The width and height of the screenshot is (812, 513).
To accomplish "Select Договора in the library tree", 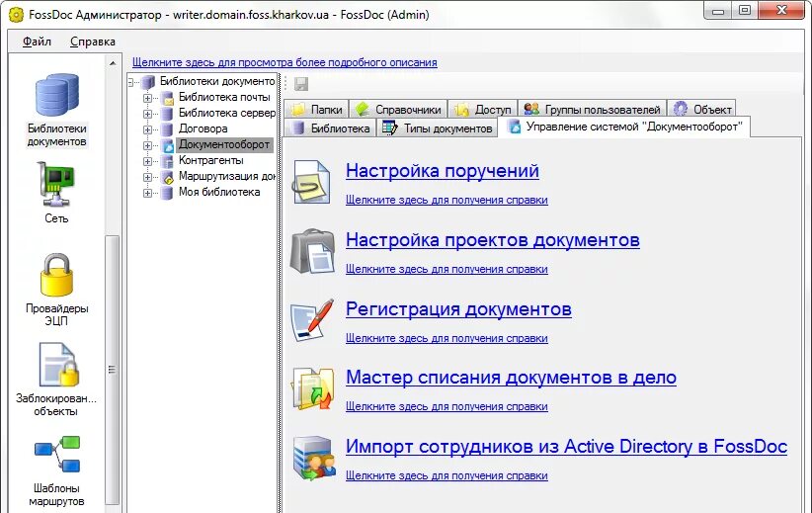I will pyautogui.click(x=203, y=128).
